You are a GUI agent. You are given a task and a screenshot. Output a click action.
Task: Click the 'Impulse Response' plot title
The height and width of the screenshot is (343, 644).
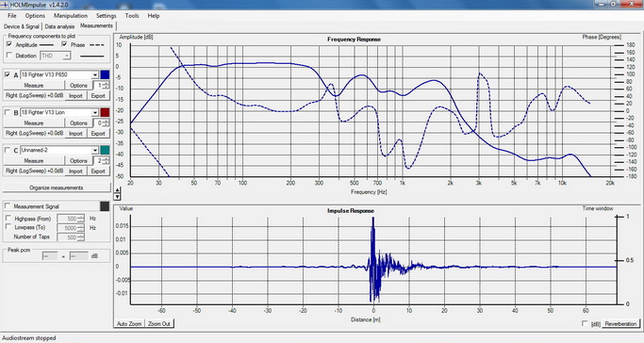[351, 210]
